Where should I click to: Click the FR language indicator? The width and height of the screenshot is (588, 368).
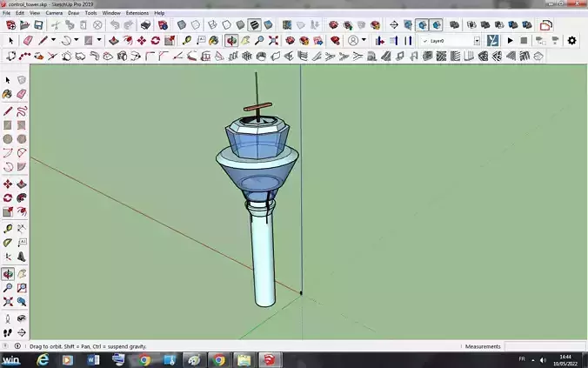coord(522,359)
